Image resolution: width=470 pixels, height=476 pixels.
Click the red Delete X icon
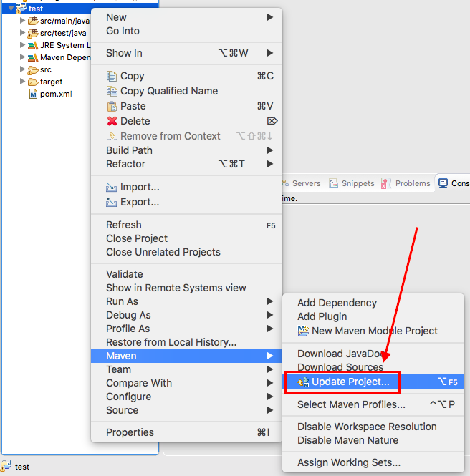111,121
